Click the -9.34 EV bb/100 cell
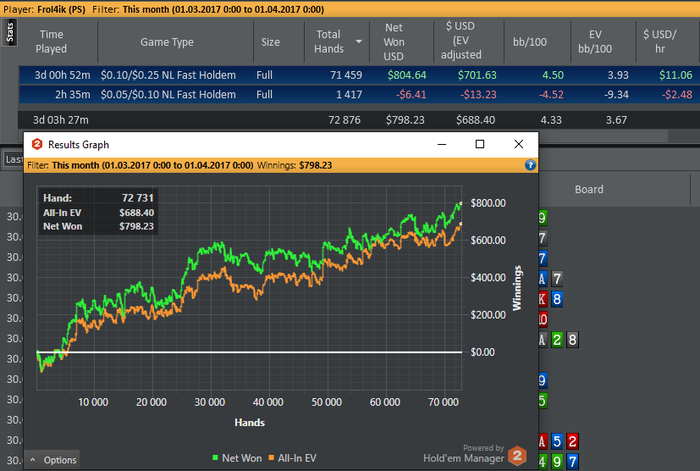 click(618, 95)
